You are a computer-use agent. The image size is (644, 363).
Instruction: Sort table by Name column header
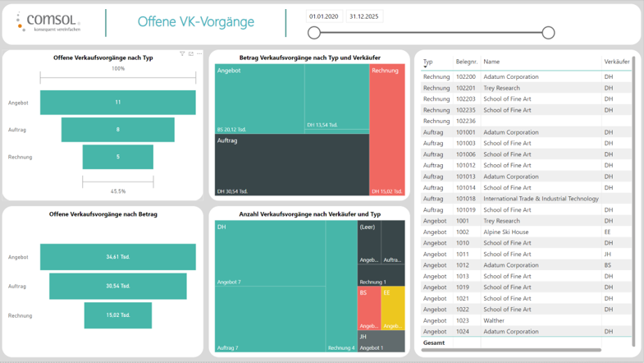(491, 62)
